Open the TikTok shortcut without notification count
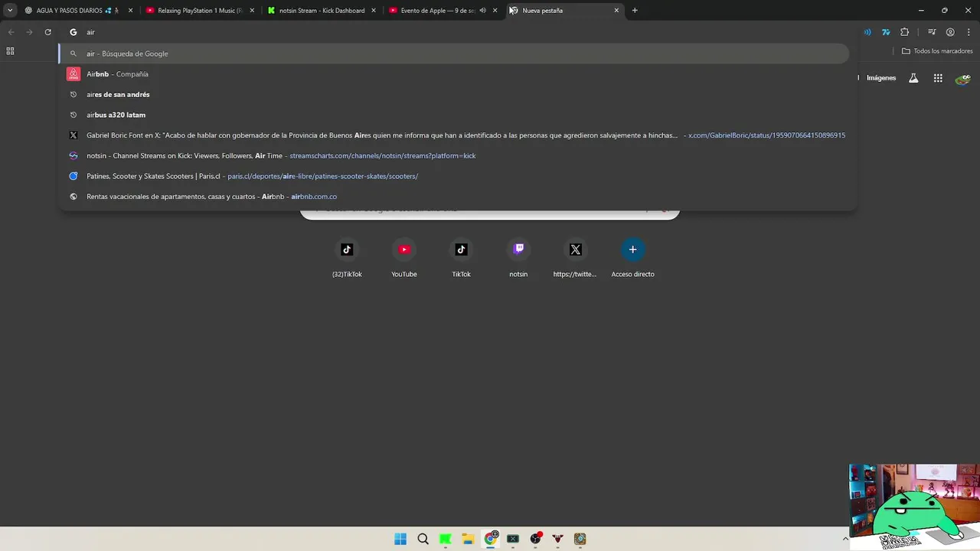Image resolution: width=980 pixels, height=551 pixels. (x=461, y=258)
